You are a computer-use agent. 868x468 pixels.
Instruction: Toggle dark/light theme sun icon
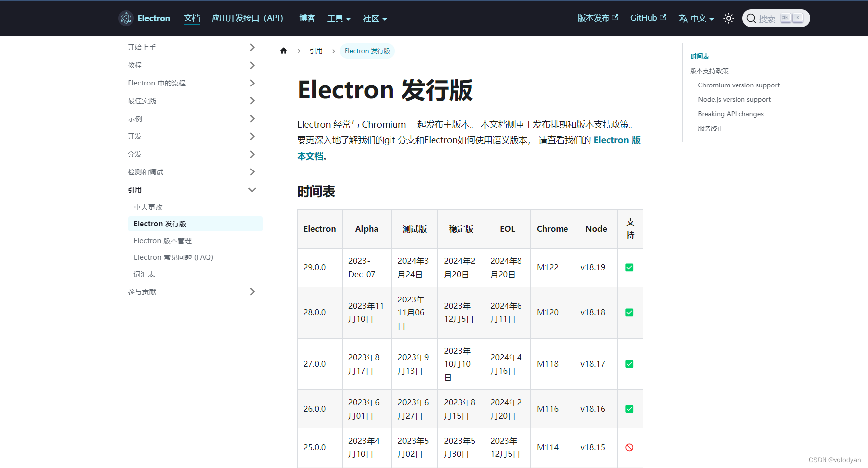[x=729, y=18]
